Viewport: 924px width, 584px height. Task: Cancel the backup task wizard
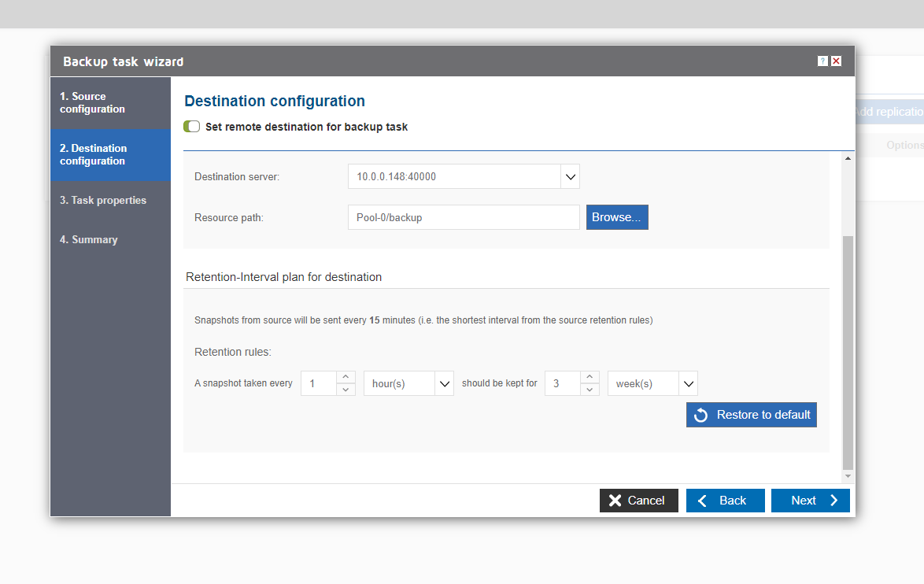coord(639,501)
